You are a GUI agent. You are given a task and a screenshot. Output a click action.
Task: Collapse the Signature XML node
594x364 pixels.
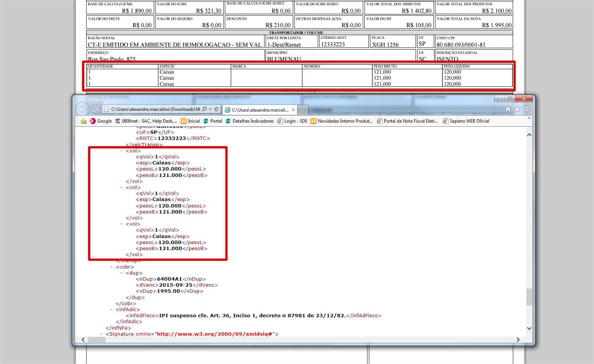click(x=101, y=334)
